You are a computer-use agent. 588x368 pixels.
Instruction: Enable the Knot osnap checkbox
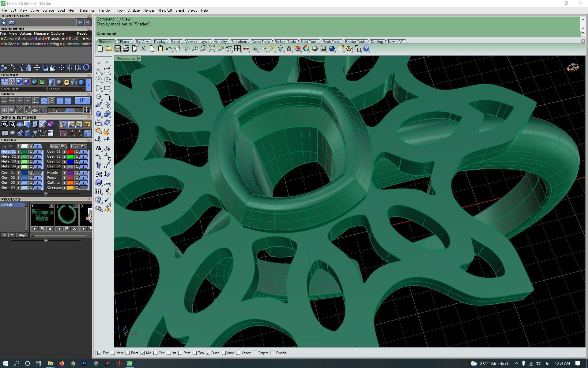click(224, 353)
